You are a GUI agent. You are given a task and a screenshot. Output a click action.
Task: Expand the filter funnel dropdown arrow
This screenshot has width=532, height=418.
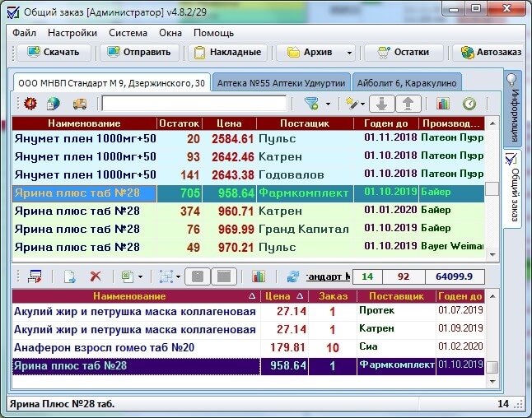pos(328,104)
